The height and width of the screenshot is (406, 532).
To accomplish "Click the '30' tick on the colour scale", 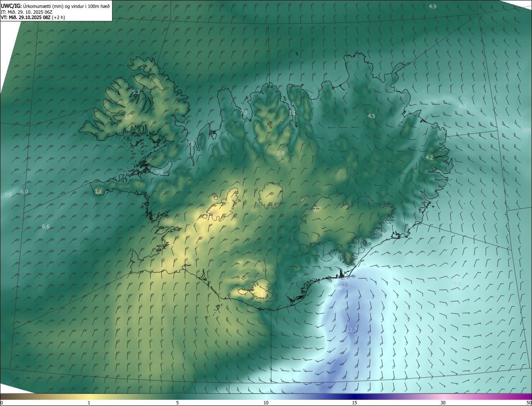I will tap(443, 403).
